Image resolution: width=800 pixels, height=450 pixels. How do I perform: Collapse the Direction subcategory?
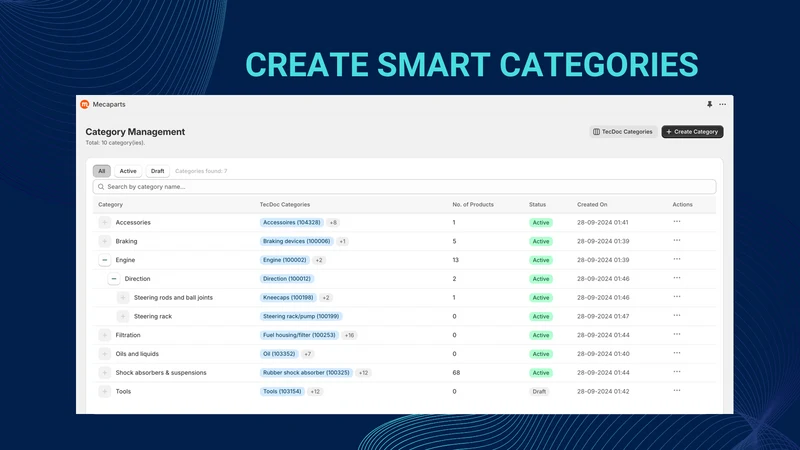pyautogui.click(x=114, y=279)
